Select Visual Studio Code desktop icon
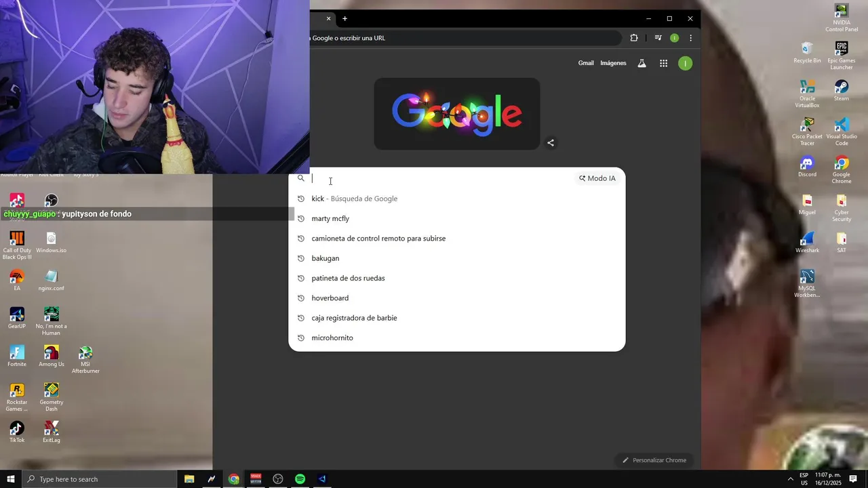Image resolution: width=868 pixels, height=488 pixels. click(842, 131)
